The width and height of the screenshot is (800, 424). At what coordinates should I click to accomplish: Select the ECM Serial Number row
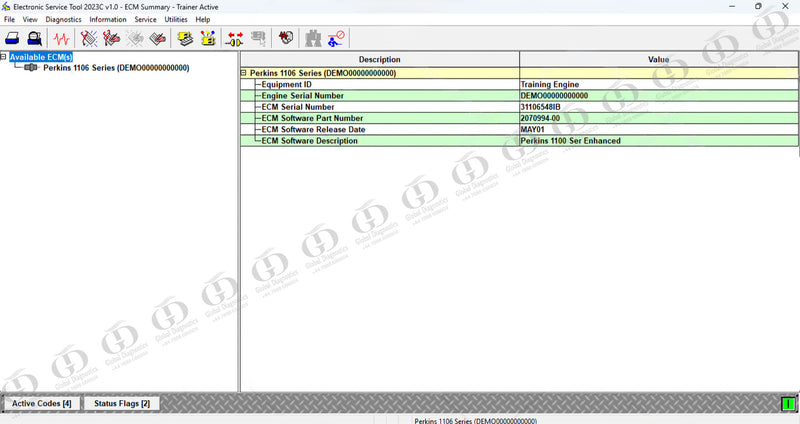coord(519,107)
